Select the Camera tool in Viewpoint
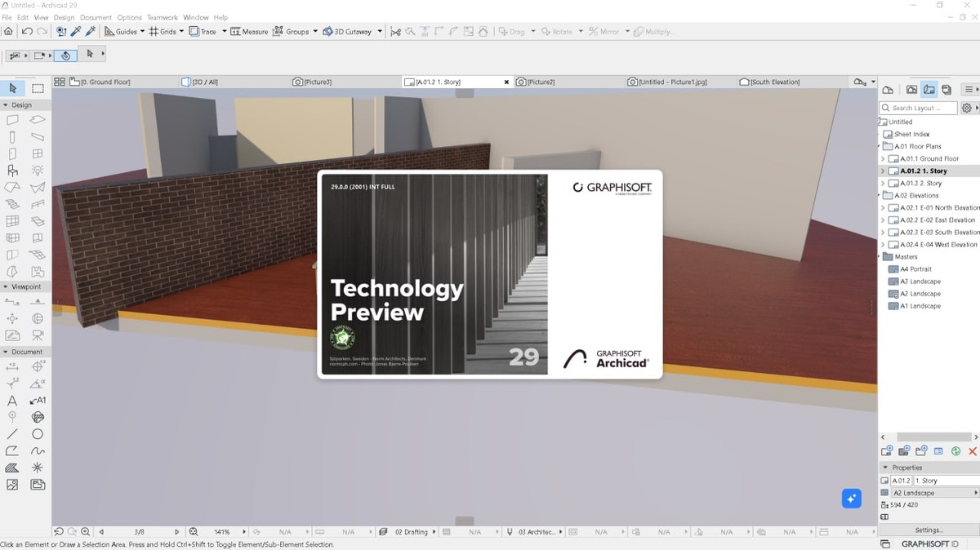The image size is (980, 550). [38, 335]
